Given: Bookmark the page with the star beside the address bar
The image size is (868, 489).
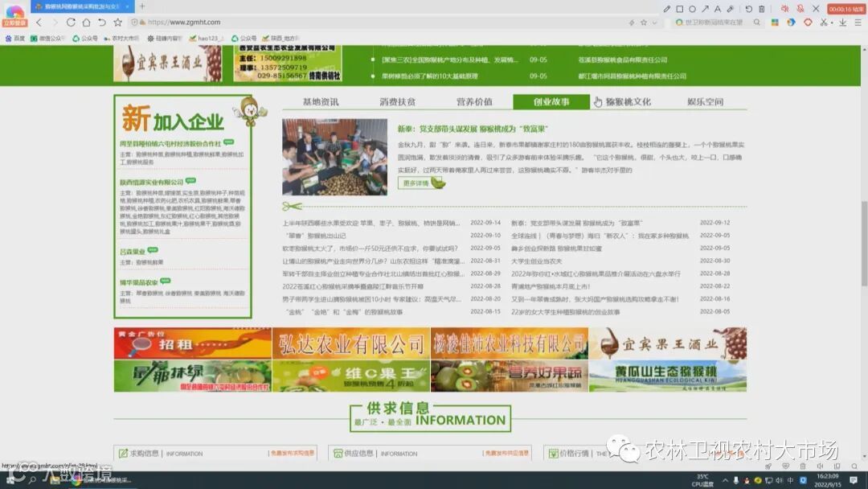Looking at the screenshot, I should [x=117, y=23].
